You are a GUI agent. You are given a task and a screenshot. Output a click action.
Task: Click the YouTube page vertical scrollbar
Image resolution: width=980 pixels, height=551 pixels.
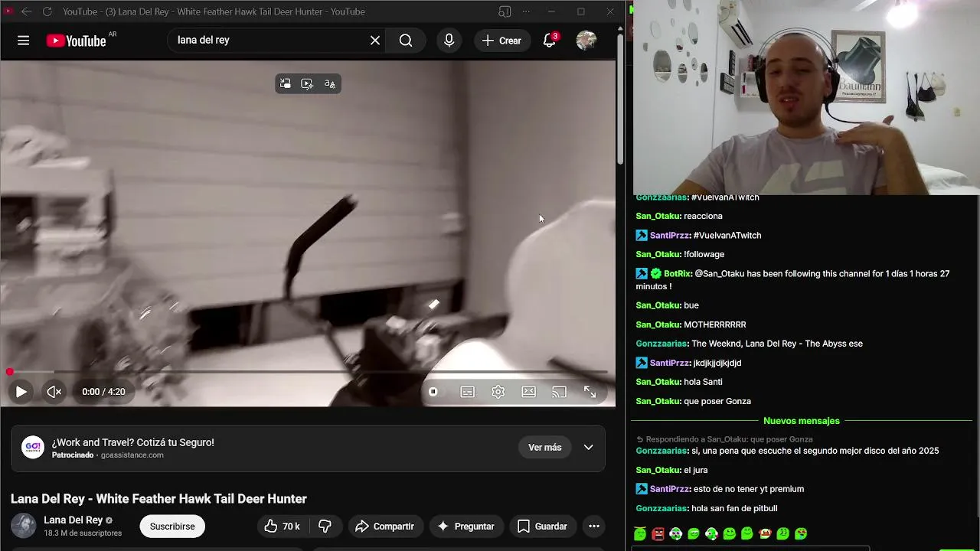coord(619,99)
